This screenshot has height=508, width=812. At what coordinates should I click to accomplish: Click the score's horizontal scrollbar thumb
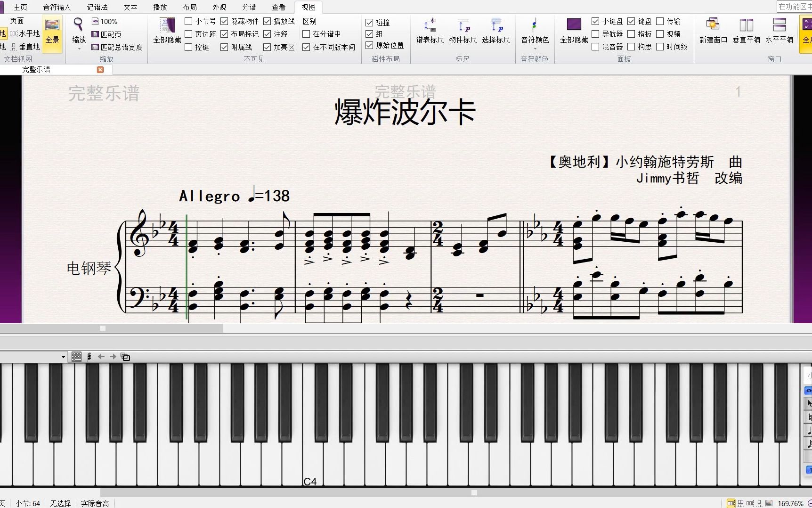tap(112, 328)
